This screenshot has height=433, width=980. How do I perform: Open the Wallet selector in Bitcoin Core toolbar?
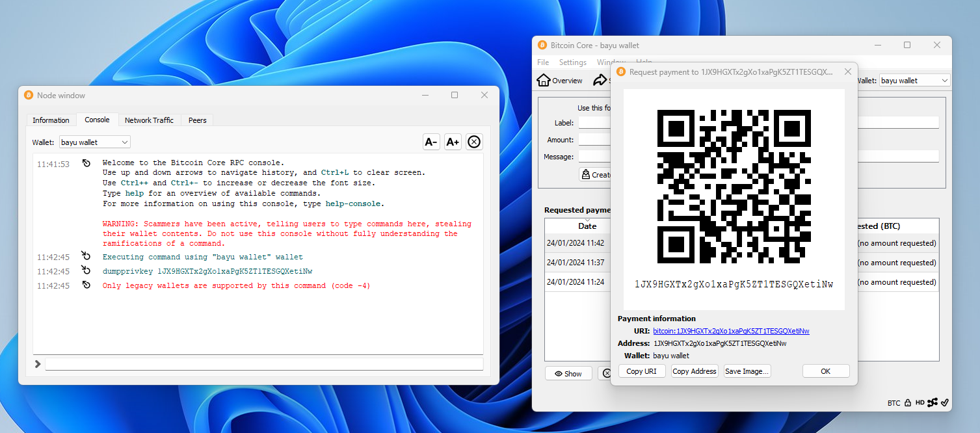point(914,81)
